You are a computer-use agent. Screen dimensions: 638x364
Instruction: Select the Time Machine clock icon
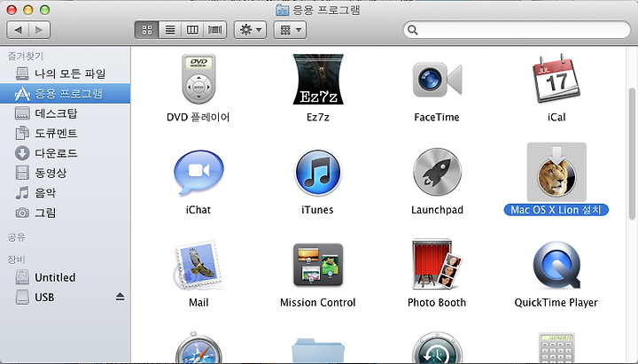click(x=438, y=348)
